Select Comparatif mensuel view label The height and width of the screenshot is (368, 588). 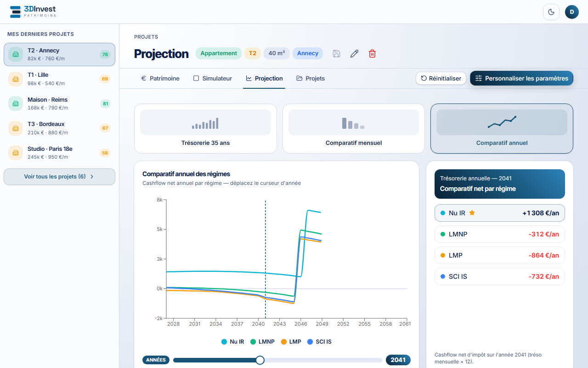tap(354, 143)
